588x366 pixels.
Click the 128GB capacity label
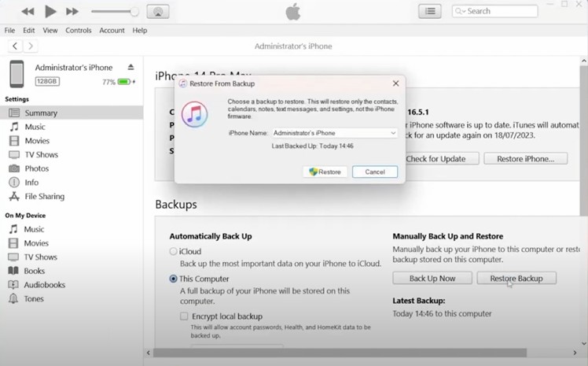(x=47, y=81)
